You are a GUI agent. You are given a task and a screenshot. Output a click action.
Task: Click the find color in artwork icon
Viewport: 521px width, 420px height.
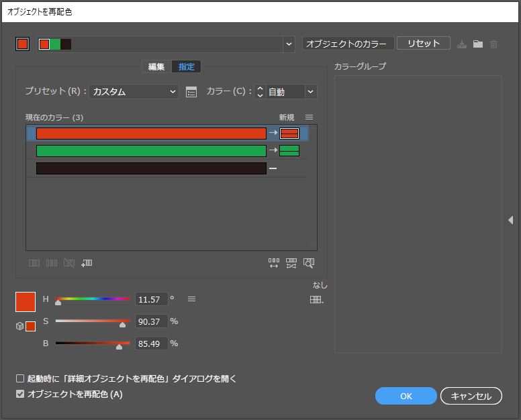tap(309, 263)
